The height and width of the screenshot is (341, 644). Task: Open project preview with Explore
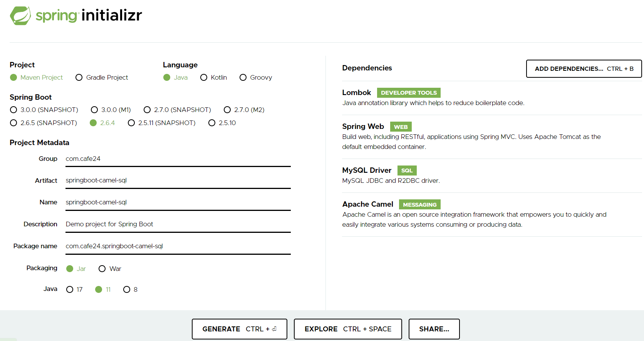[348, 329]
